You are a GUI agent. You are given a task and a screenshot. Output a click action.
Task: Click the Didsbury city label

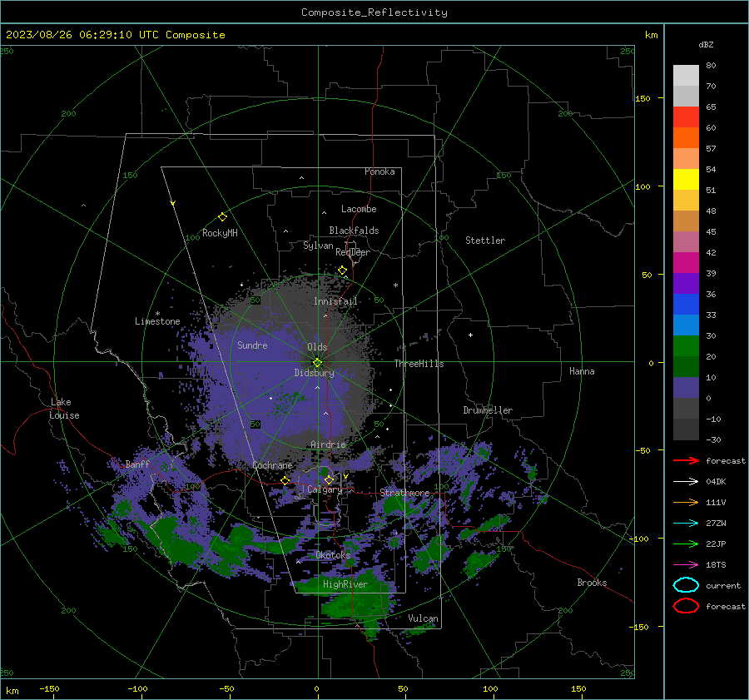click(314, 373)
